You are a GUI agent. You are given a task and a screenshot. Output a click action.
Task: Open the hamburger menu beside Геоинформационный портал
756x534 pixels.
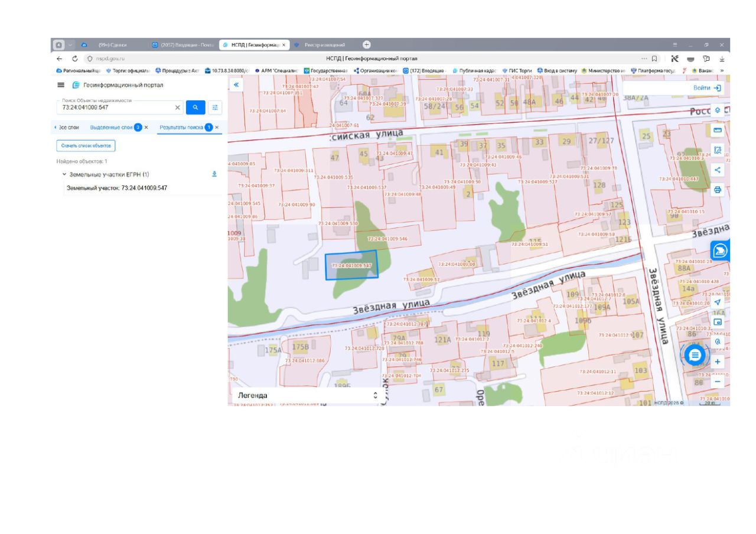pyautogui.click(x=61, y=85)
